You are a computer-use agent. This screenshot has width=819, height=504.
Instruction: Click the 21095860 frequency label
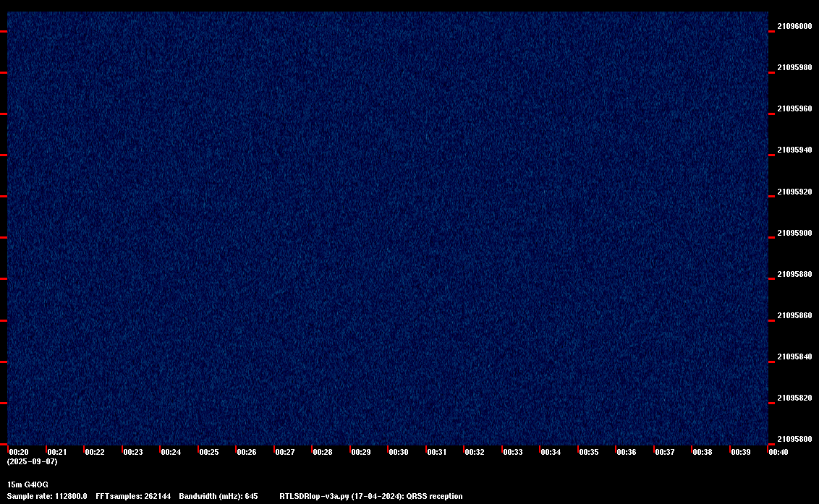point(794,315)
